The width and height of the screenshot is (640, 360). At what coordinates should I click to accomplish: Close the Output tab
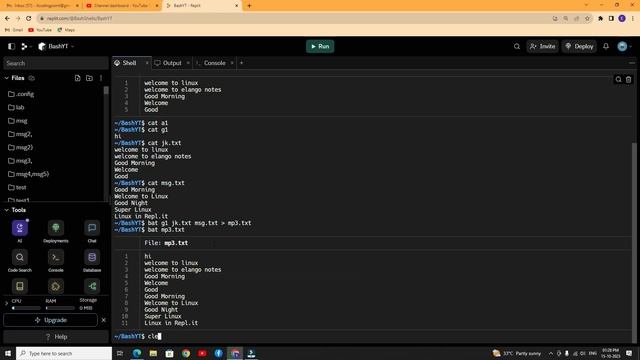(188, 63)
